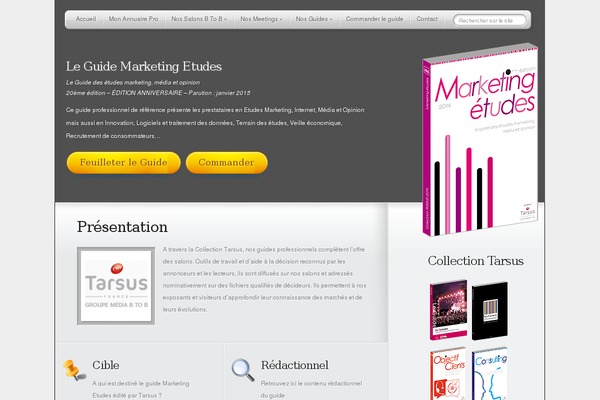Expand the Nos Salons B To B menu
The image size is (600, 400).
199,19
